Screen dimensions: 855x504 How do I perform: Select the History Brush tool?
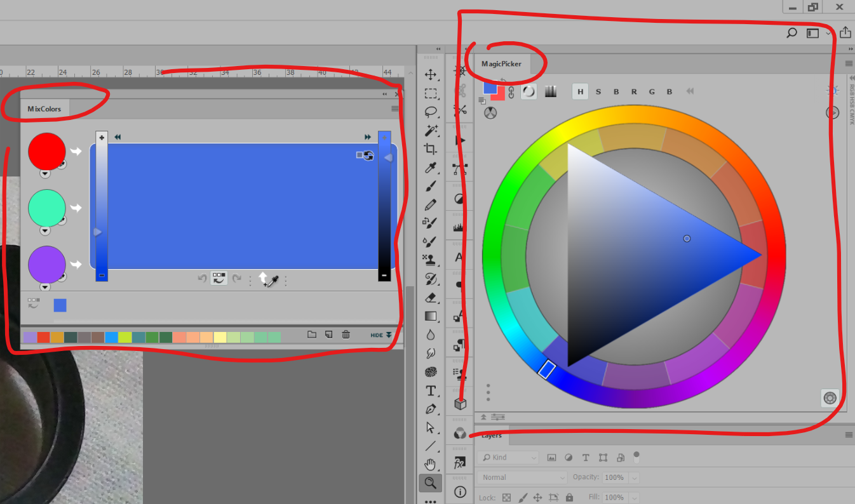tap(431, 279)
